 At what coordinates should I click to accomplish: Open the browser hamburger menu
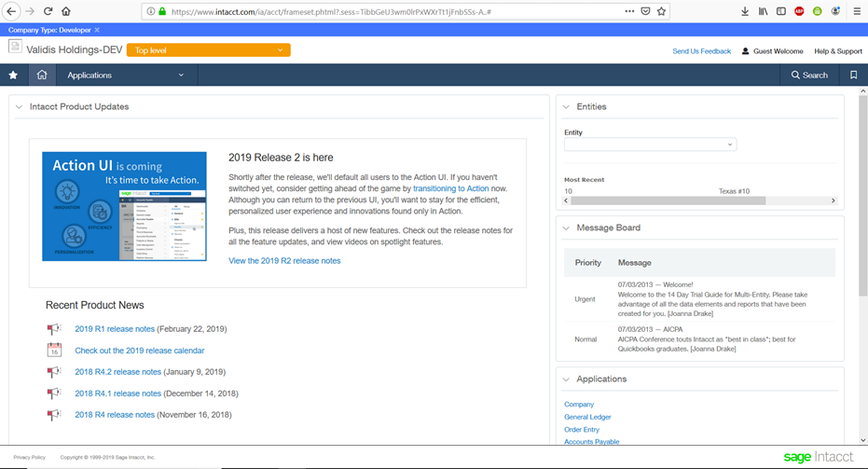click(857, 11)
